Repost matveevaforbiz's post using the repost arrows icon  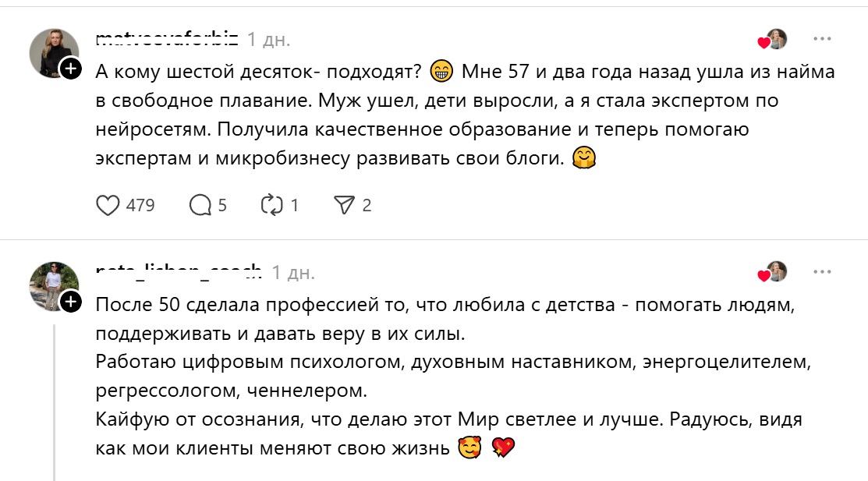[271, 205]
